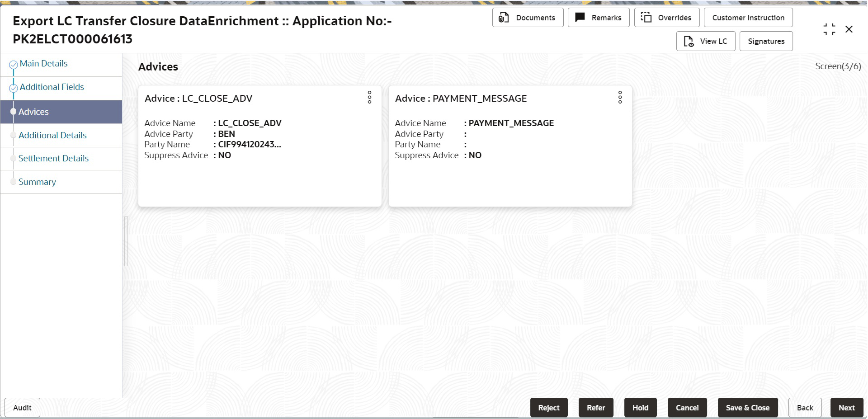Click the View LC document icon

[x=689, y=41]
